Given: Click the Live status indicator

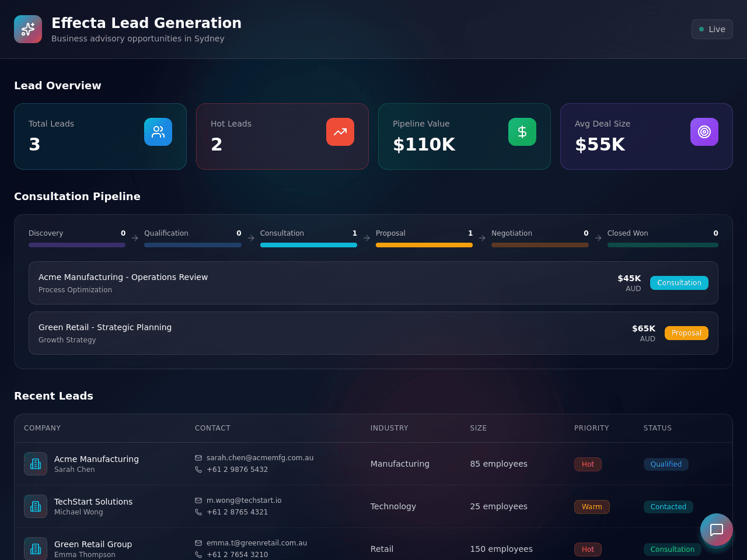Looking at the screenshot, I should click(712, 29).
